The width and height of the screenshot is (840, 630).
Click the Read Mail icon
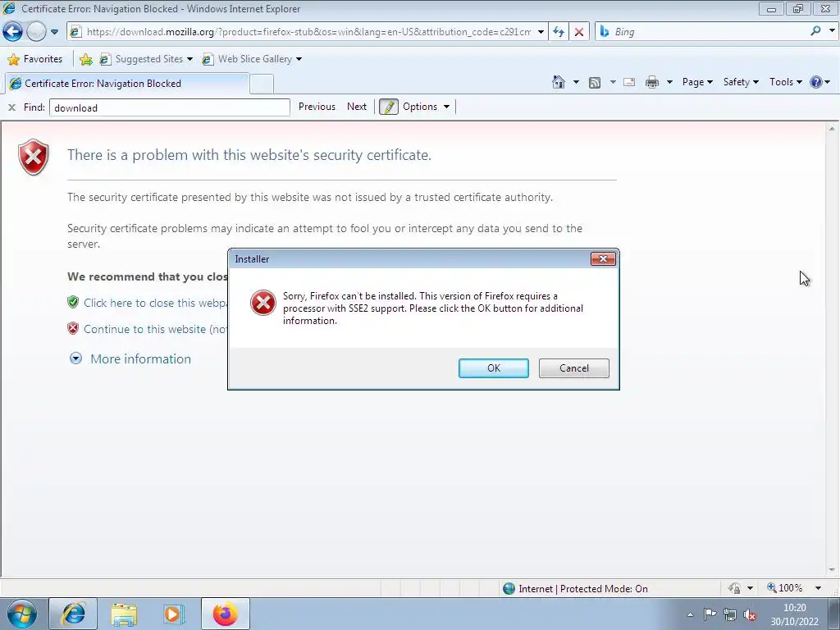[x=629, y=82]
